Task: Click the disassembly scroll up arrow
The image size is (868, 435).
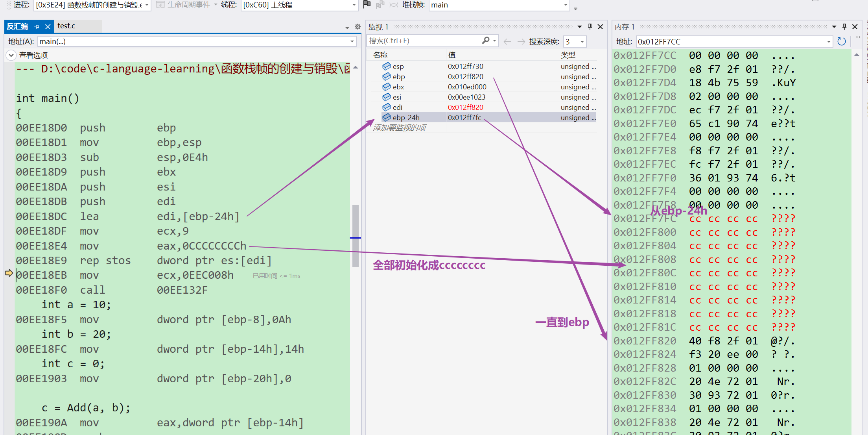Action: 356,67
